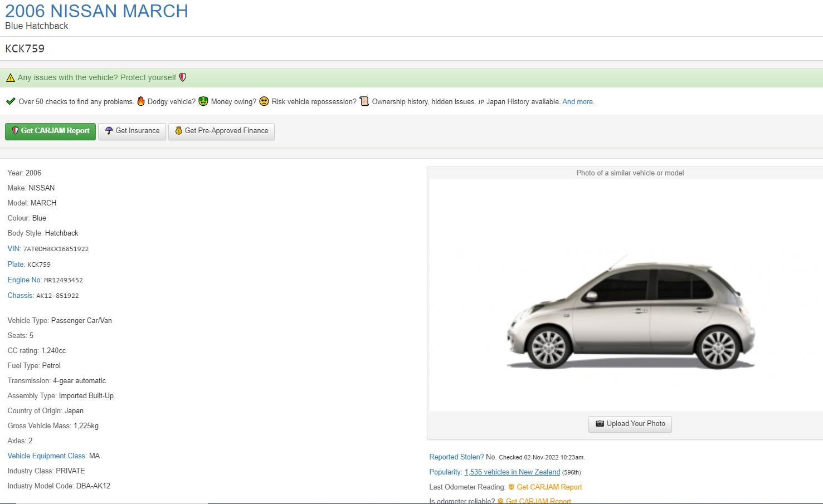Click the 'Seats: 5' row

(21, 336)
